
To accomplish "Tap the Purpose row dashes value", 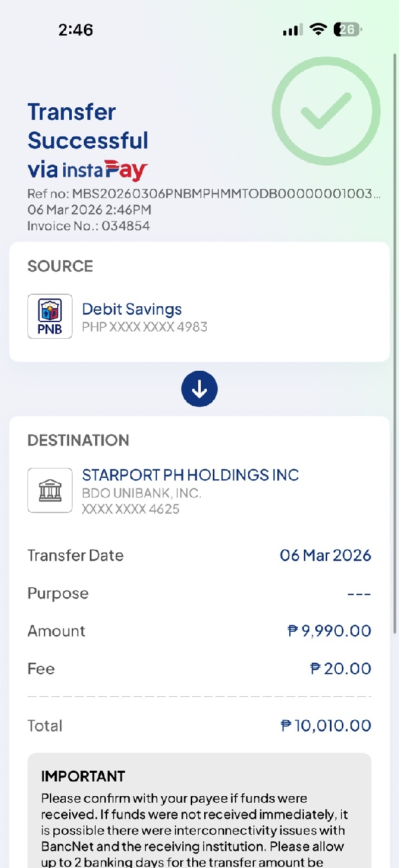I will click(x=358, y=594).
